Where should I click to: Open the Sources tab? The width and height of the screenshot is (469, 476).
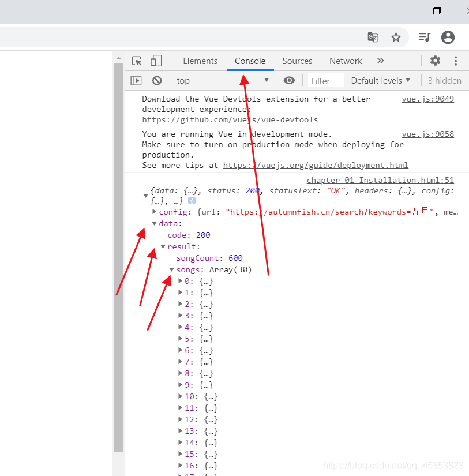click(x=297, y=61)
